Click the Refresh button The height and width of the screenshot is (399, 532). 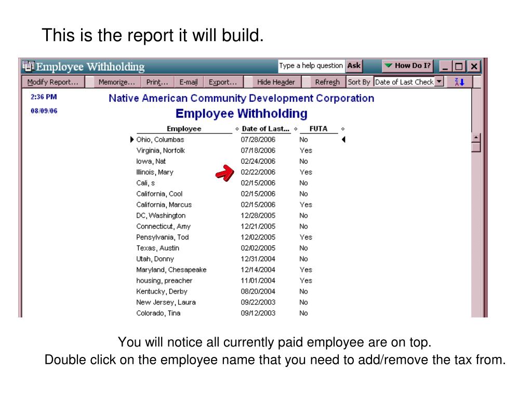327,82
